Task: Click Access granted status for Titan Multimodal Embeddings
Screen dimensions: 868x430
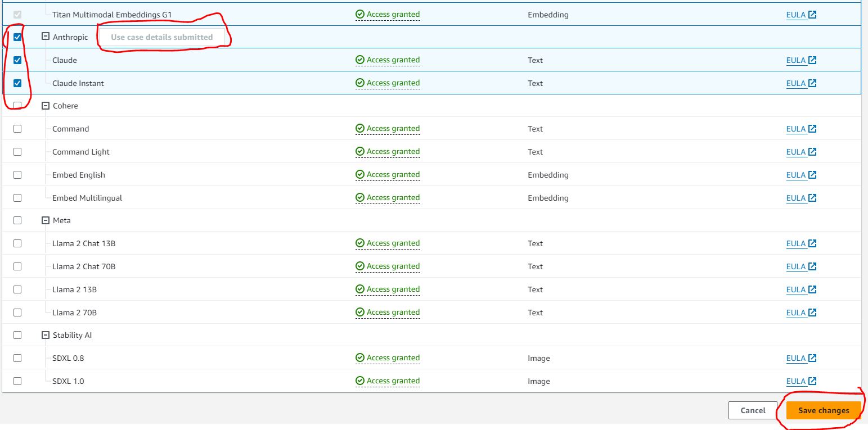Action: pos(388,15)
